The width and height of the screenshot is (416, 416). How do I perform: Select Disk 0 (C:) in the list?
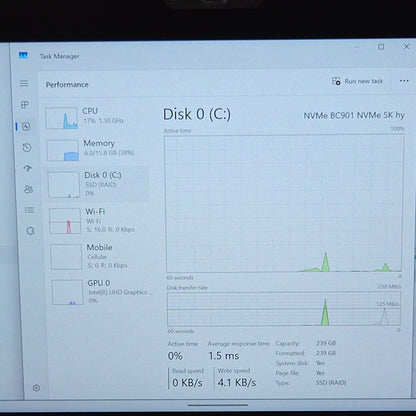pos(97,184)
